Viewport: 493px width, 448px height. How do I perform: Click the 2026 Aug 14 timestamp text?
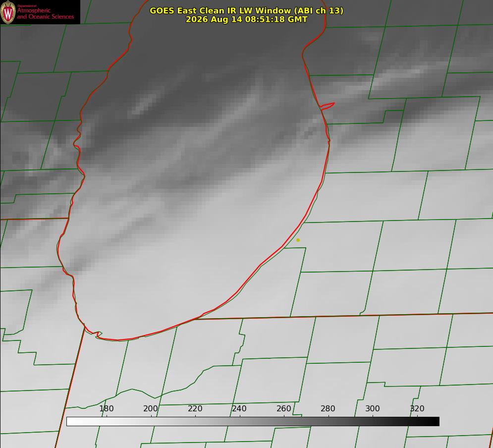[x=246, y=19]
